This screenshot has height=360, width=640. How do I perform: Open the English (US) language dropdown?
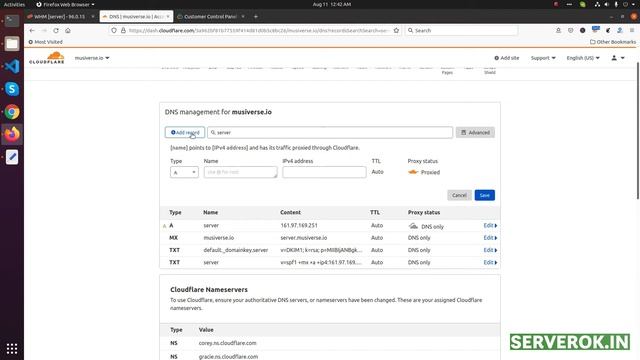583,58
